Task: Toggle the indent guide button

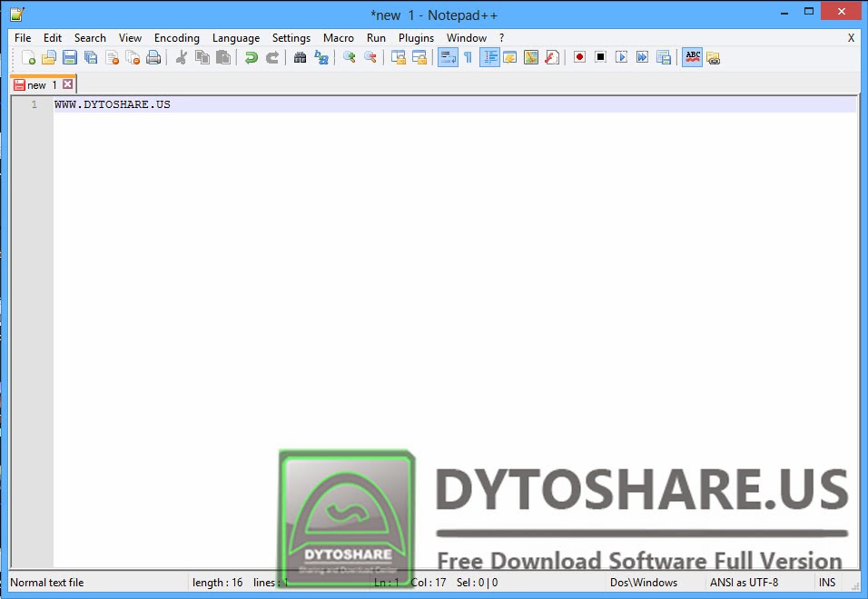Action: [489, 57]
